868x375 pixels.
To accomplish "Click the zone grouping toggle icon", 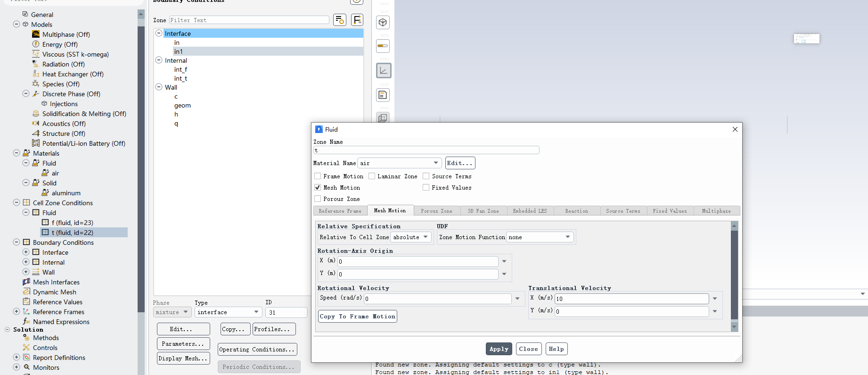I will pyautogui.click(x=357, y=20).
